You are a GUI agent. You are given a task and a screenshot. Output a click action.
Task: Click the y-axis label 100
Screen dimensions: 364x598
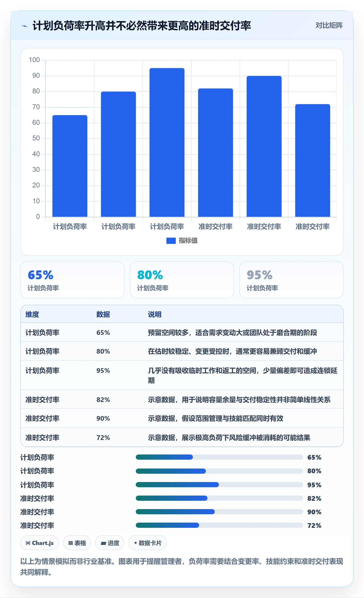coord(34,60)
